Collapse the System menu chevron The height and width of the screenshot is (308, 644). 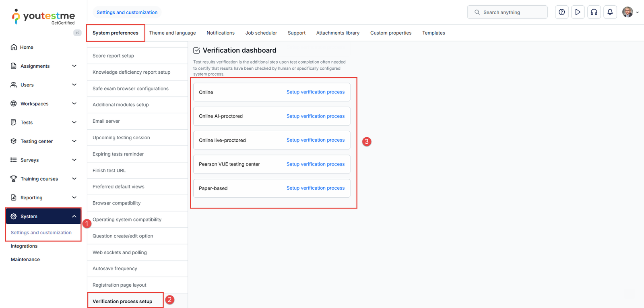pos(74,216)
